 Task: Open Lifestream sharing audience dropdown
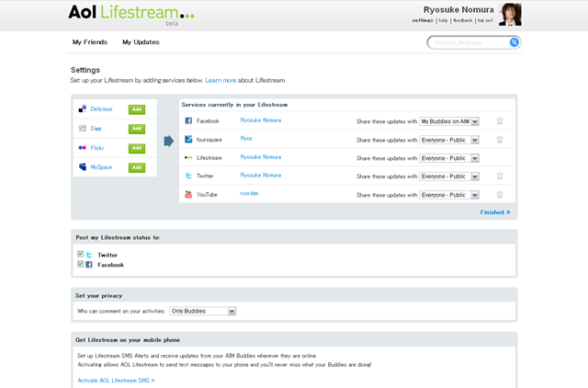pos(449,158)
